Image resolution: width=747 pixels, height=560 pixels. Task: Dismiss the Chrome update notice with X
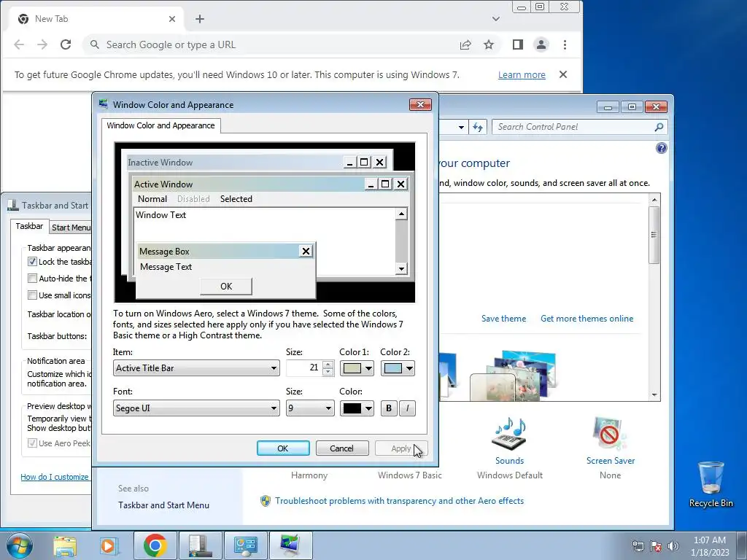[x=563, y=74]
